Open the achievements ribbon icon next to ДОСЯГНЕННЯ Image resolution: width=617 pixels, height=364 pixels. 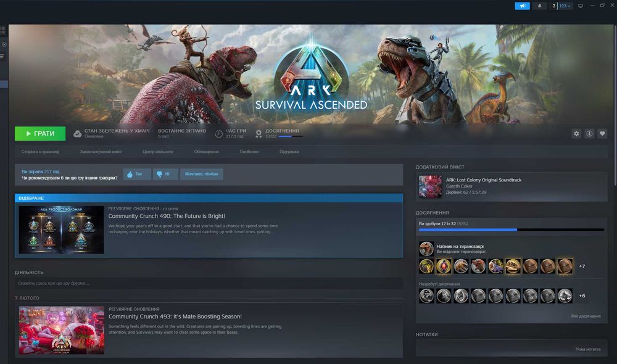pyautogui.click(x=259, y=134)
